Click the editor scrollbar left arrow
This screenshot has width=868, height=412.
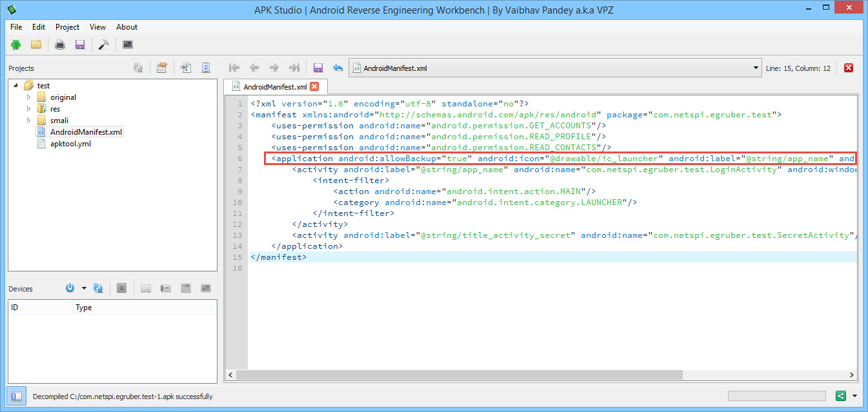click(x=230, y=375)
